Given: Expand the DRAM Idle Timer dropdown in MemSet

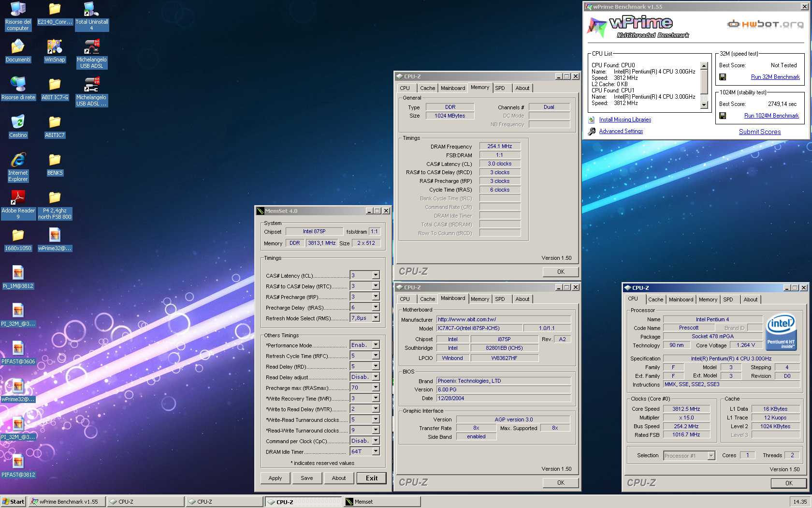Looking at the screenshot, I should (376, 451).
